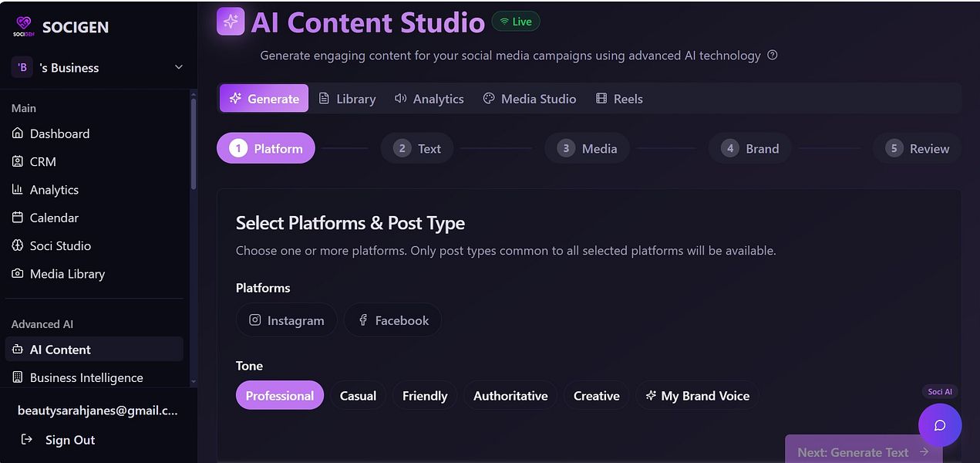Choose the Creative tone

(596, 395)
